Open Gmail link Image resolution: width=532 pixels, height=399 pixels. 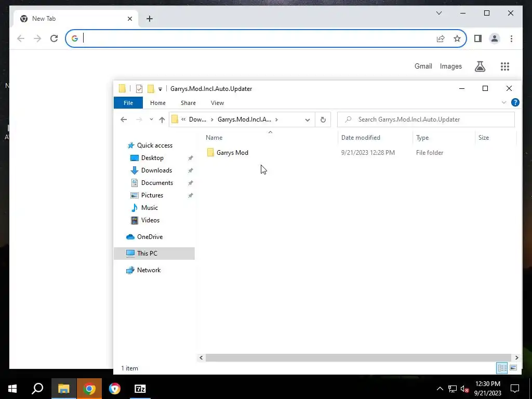click(423, 66)
